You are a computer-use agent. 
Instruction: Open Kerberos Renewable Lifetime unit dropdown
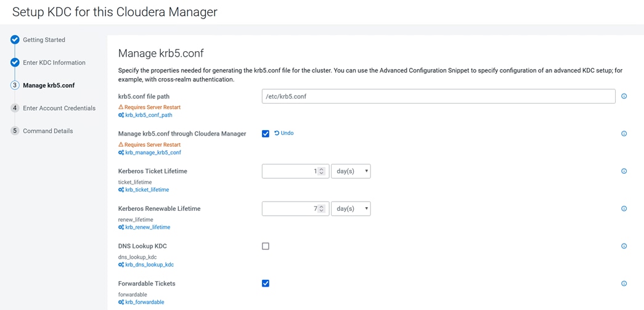coord(351,208)
